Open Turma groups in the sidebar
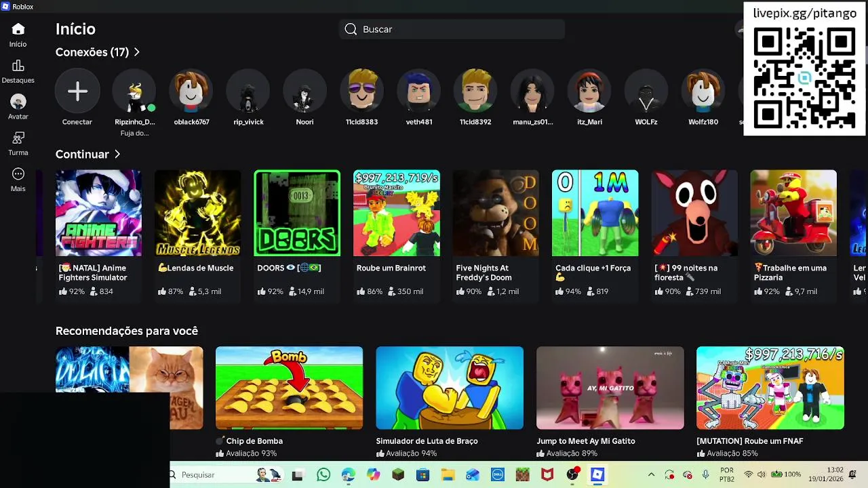The height and width of the screenshot is (488, 868). 18,138
